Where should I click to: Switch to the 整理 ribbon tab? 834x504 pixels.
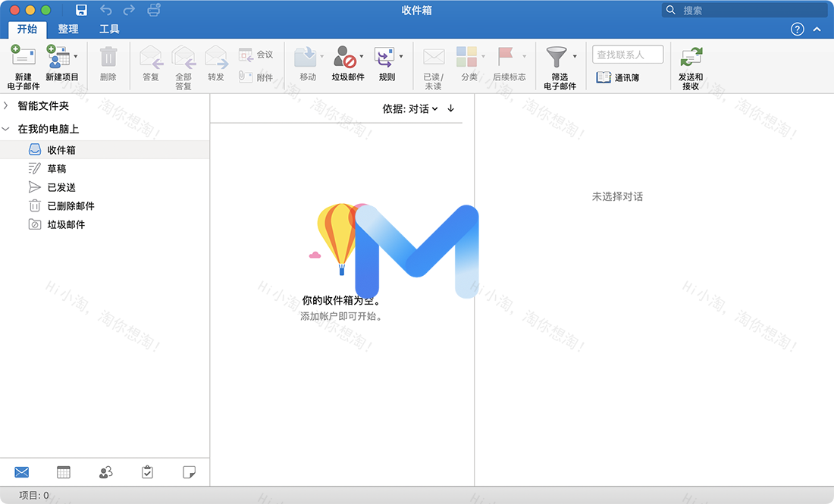(x=69, y=29)
